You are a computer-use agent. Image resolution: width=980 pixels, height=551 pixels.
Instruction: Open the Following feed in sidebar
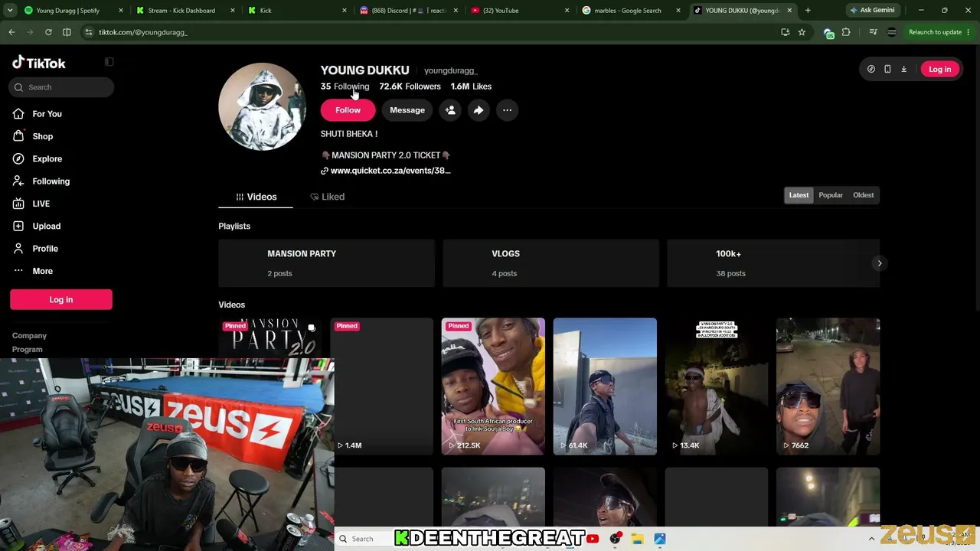point(51,181)
